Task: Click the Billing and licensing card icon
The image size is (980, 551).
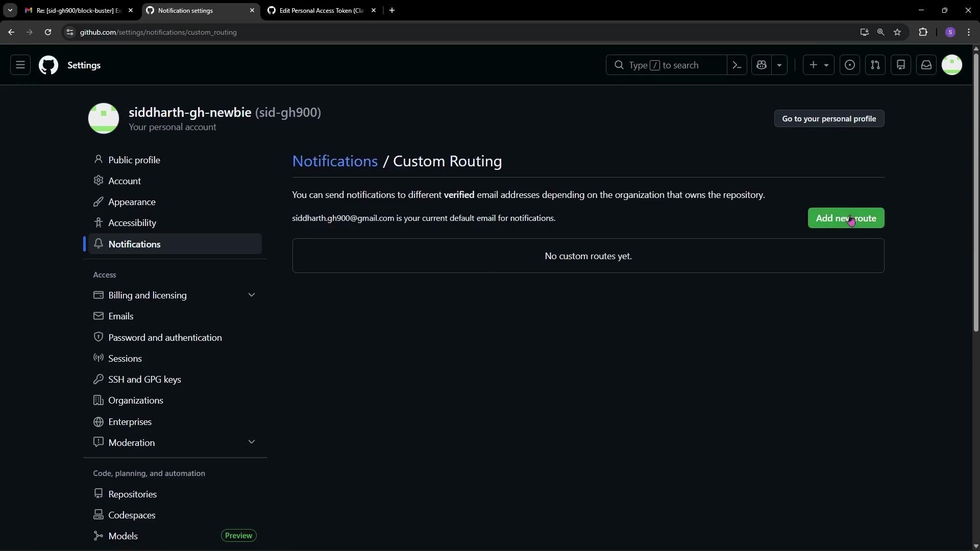Action: [x=99, y=295]
